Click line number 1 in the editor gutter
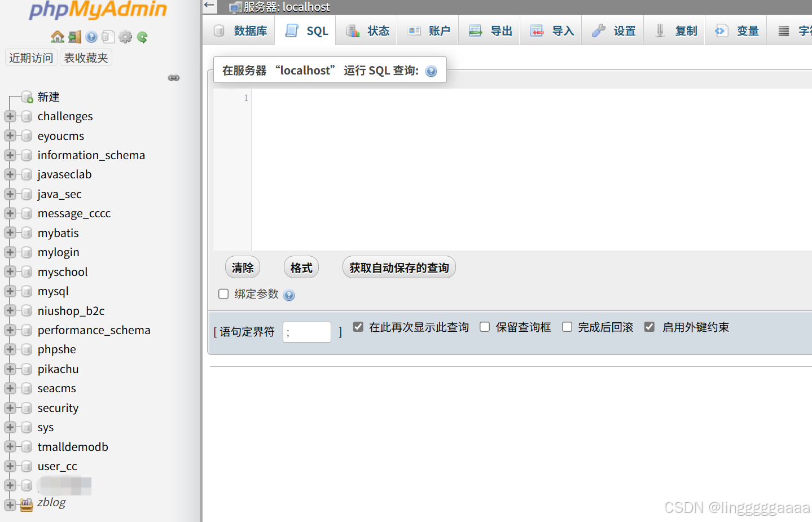Viewport: 812px width, 522px height. [246, 98]
